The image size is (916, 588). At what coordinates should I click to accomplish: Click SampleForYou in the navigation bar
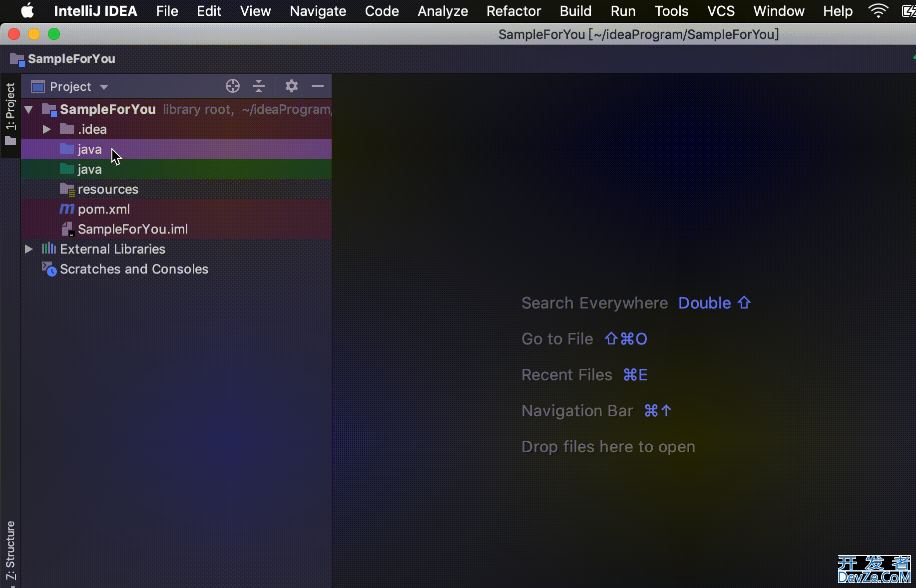click(x=71, y=59)
